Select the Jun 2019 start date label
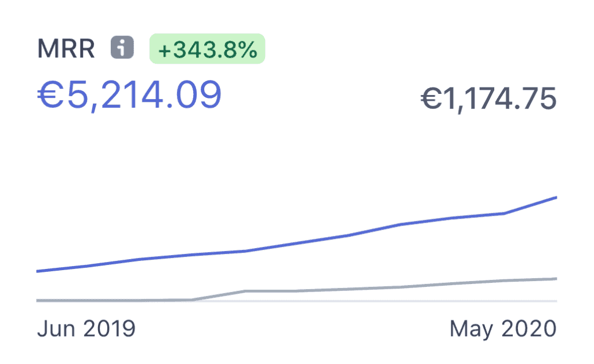594x364 pixels. 86,329
